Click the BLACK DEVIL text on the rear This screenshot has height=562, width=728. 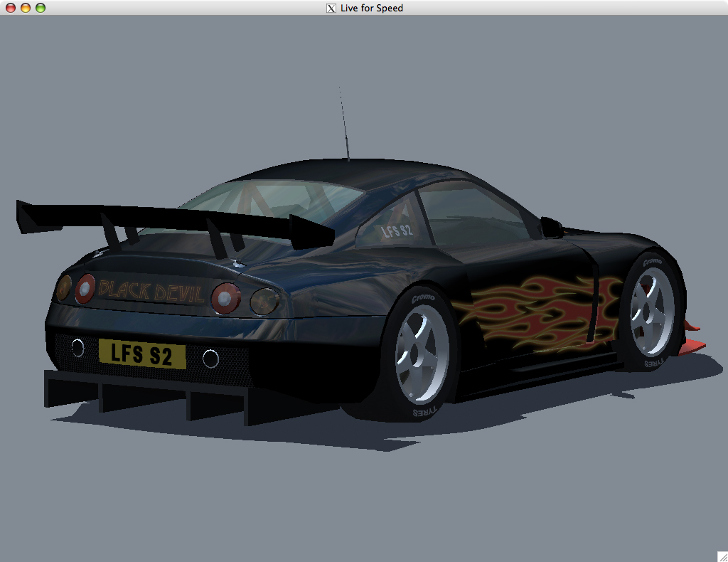coord(151,291)
